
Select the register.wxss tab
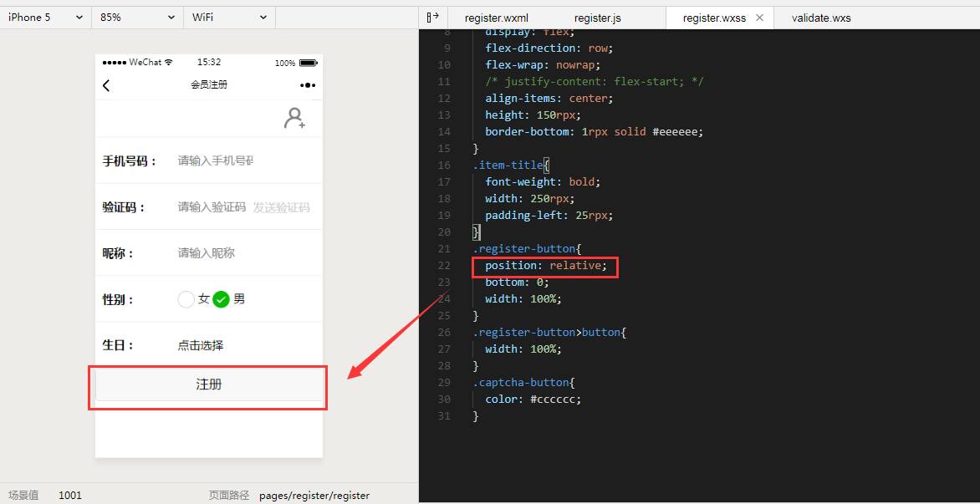[714, 18]
